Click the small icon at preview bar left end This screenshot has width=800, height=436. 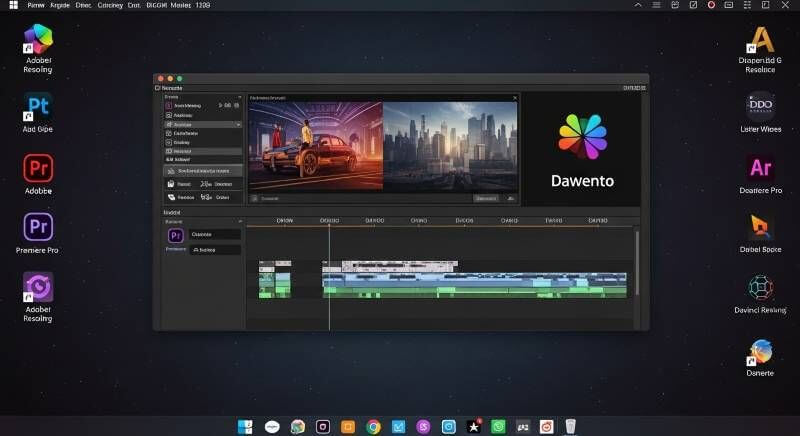(x=255, y=198)
